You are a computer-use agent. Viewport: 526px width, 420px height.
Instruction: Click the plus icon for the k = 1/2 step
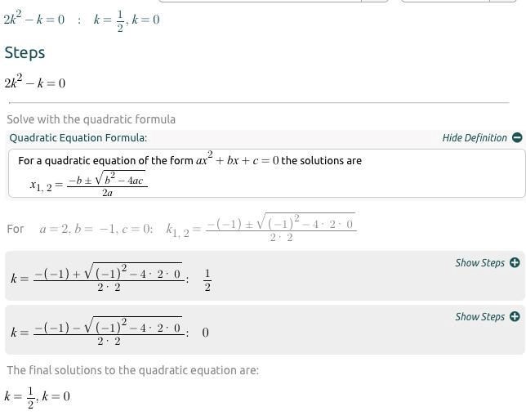[515, 263]
